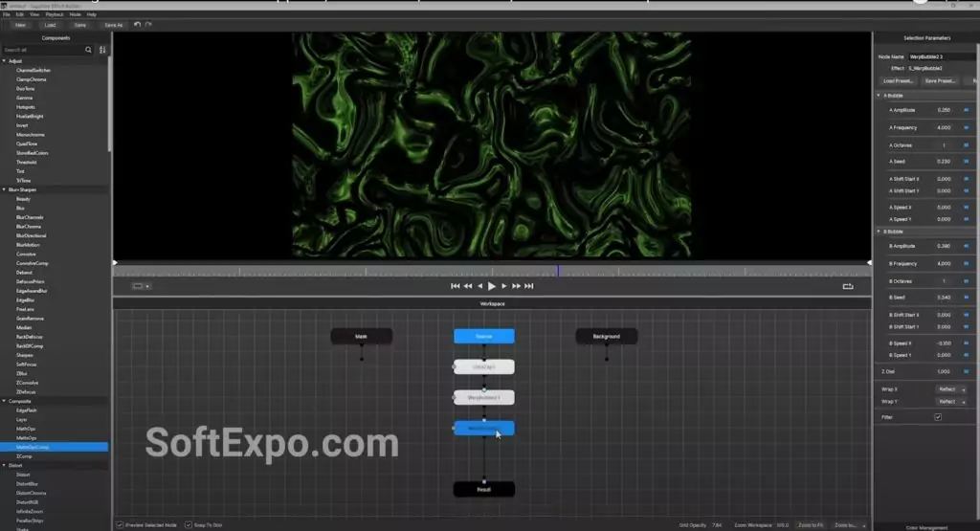Collapse the B Bubble parameter group
The height and width of the screenshot is (531, 980).
[x=879, y=232]
